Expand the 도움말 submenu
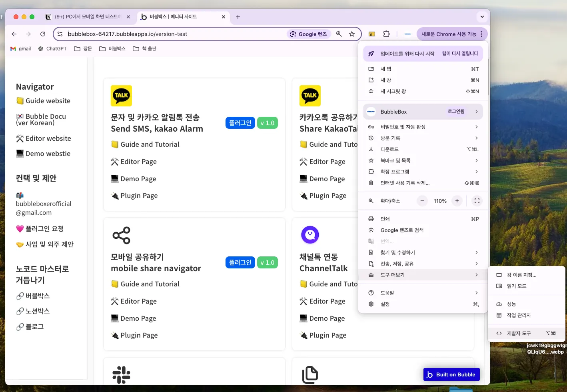This screenshot has height=392, width=567. point(423,293)
